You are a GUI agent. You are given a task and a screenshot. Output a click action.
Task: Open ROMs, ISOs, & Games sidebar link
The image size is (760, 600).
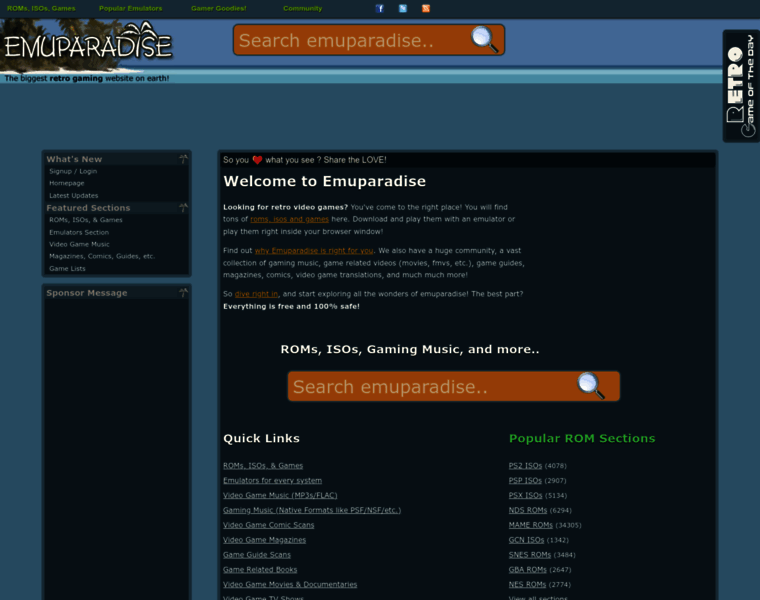86,220
